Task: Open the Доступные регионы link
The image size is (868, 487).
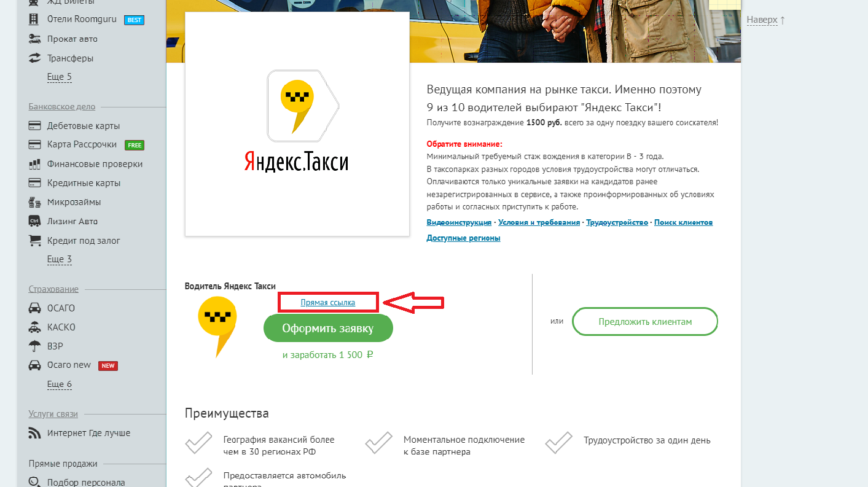Action: (463, 238)
